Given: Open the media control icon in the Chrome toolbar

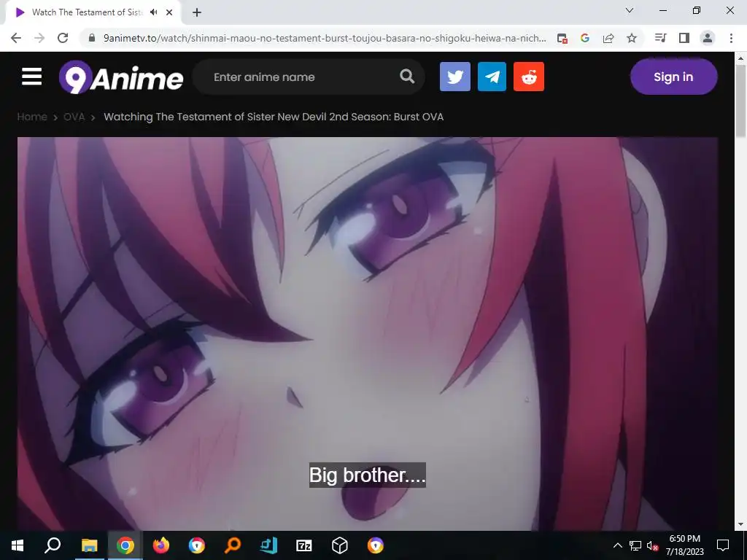Looking at the screenshot, I should click(x=660, y=38).
